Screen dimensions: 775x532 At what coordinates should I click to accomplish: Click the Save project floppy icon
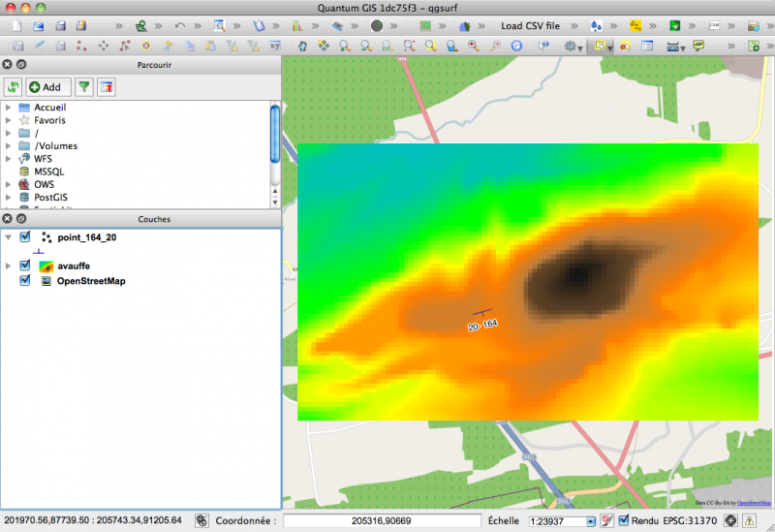[59, 25]
